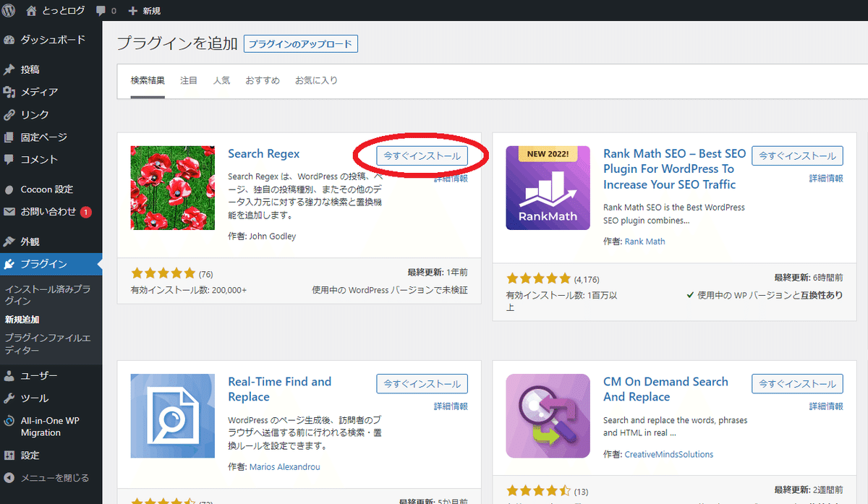Viewport: 868px width, 504px height.
Task: Click the RankMath purple plugin logo
Action: coord(548,188)
